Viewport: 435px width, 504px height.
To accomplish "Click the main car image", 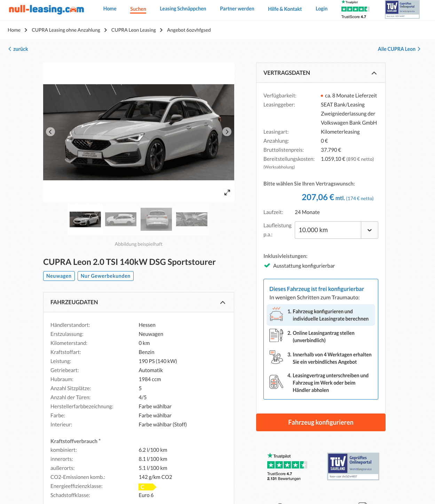I will pyautogui.click(x=139, y=132).
